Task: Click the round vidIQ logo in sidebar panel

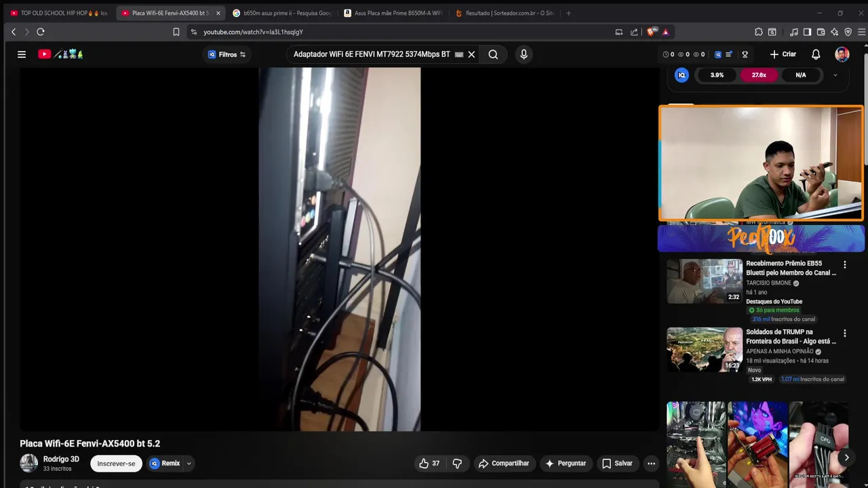Action: (682, 75)
